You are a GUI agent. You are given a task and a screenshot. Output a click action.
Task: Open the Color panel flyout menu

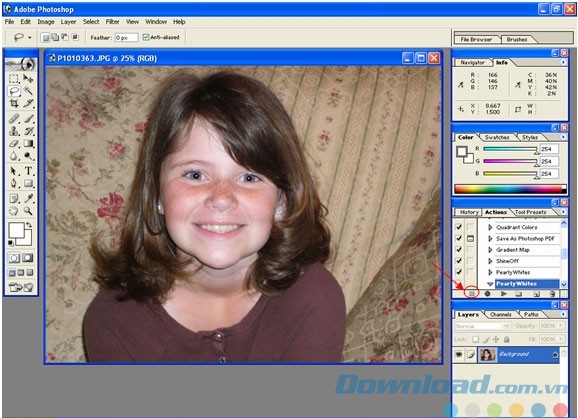(x=563, y=137)
